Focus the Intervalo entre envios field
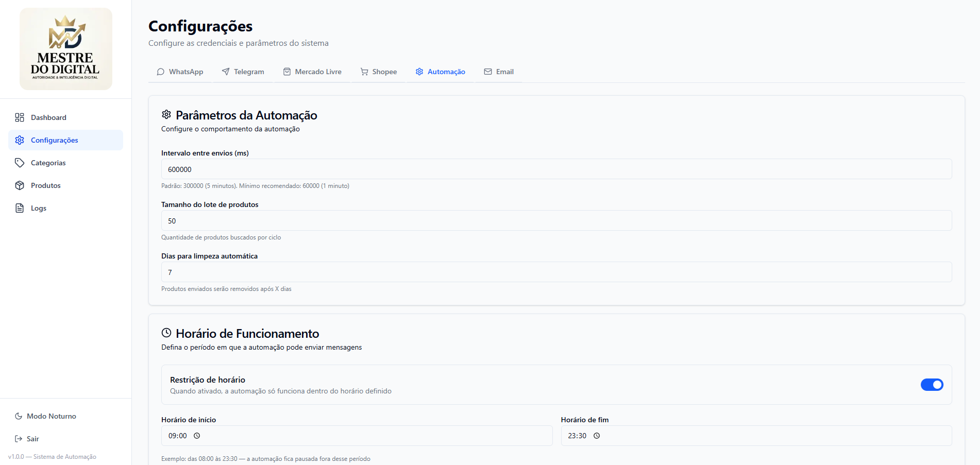This screenshot has width=980, height=465. pyautogui.click(x=556, y=169)
